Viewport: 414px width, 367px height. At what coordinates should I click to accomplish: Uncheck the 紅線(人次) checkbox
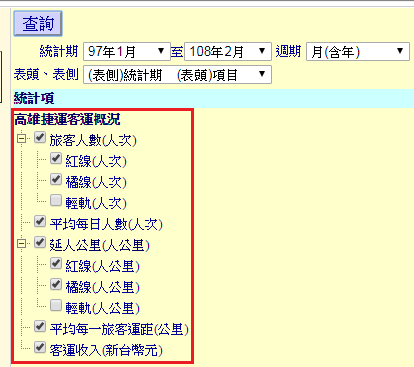56,158
